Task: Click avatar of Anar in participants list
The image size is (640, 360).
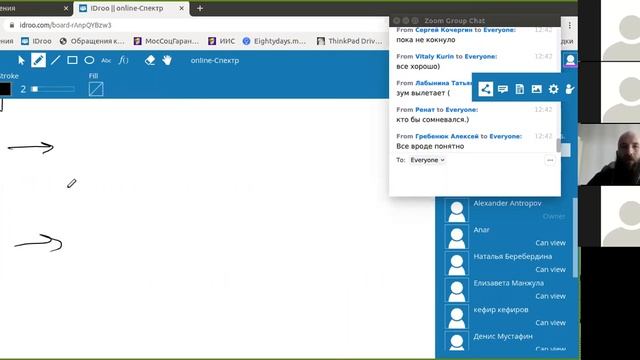Action: [456, 237]
